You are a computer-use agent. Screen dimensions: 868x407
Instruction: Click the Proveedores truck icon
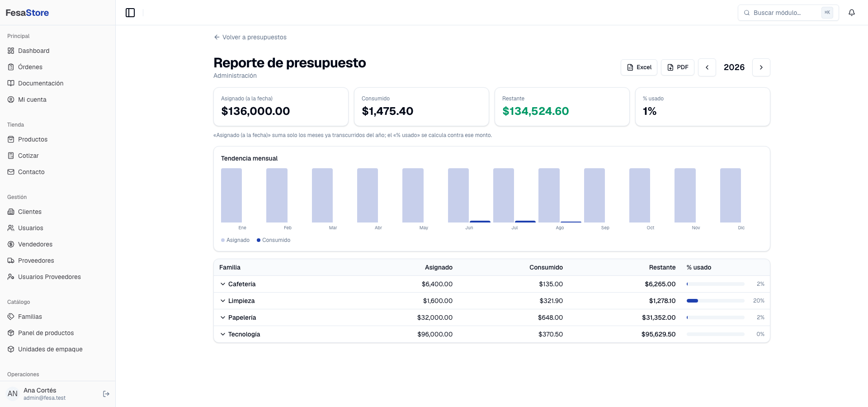pyautogui.click(x=11, y=260)
